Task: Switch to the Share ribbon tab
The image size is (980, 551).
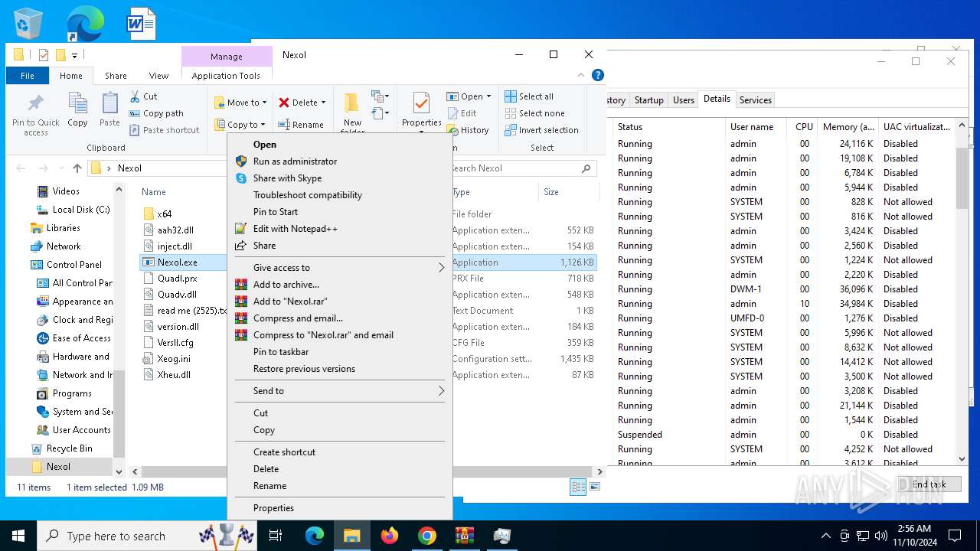Action: tap(116, 76)
